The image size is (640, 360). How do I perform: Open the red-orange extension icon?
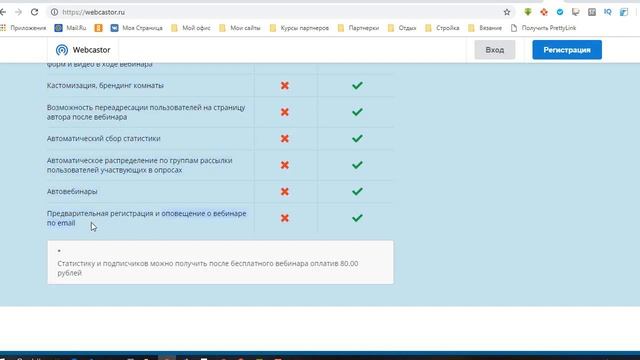(544, 12)
